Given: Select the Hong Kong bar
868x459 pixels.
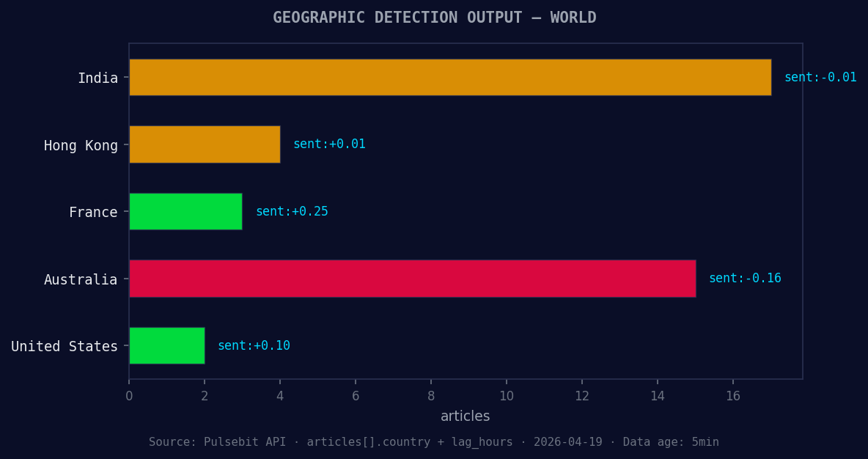Looking at the screenshot, I should point(205,144).
